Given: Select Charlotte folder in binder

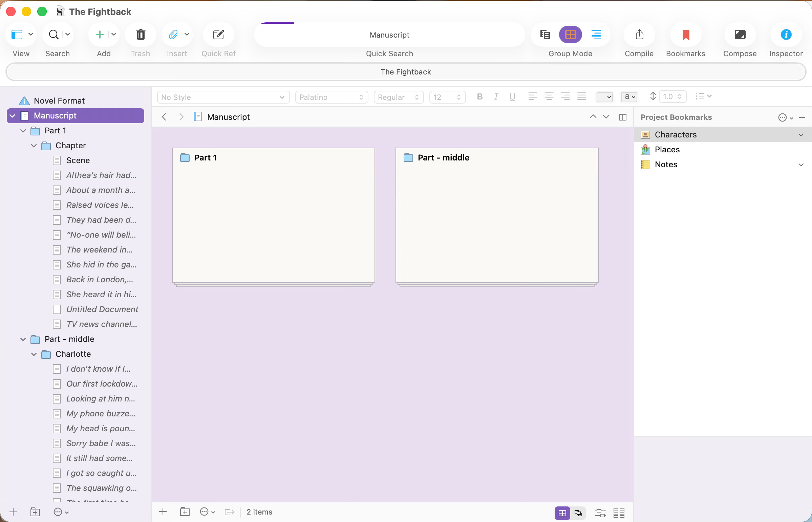Looking at the screenshot, I should coord(73,354).
